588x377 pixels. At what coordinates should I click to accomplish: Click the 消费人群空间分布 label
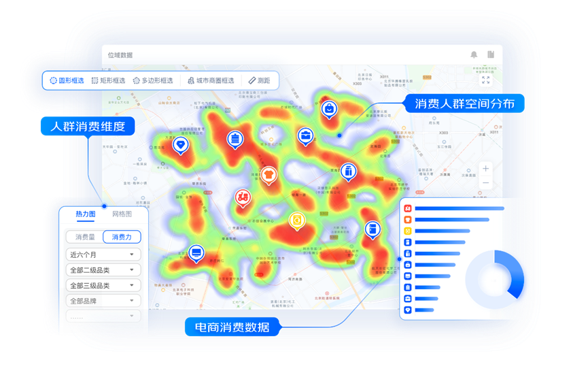[x=464, y=103]
